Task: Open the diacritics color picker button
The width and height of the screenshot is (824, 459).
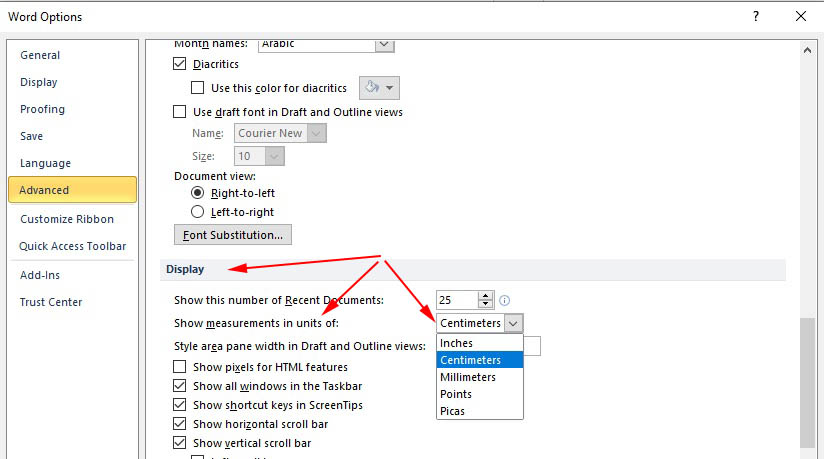Action: pyautogui.click(x=379, y=88)
